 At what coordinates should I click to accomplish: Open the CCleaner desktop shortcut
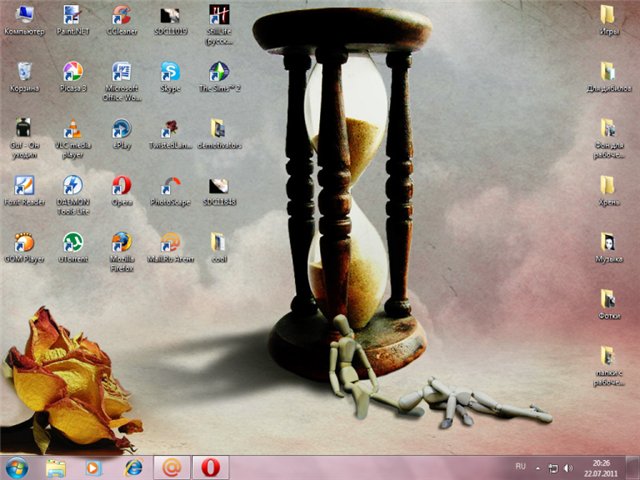click(121, 16)
